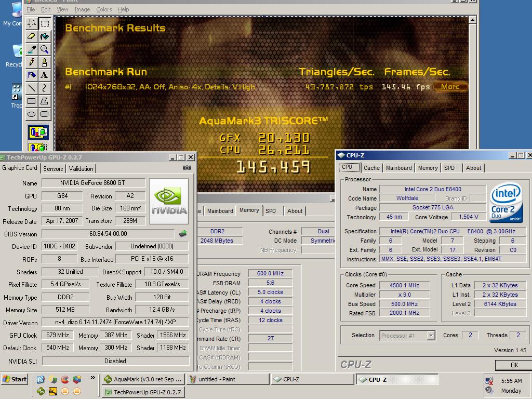Click the inactive CPU-Z taskbar button

click(x=312, y=379)
